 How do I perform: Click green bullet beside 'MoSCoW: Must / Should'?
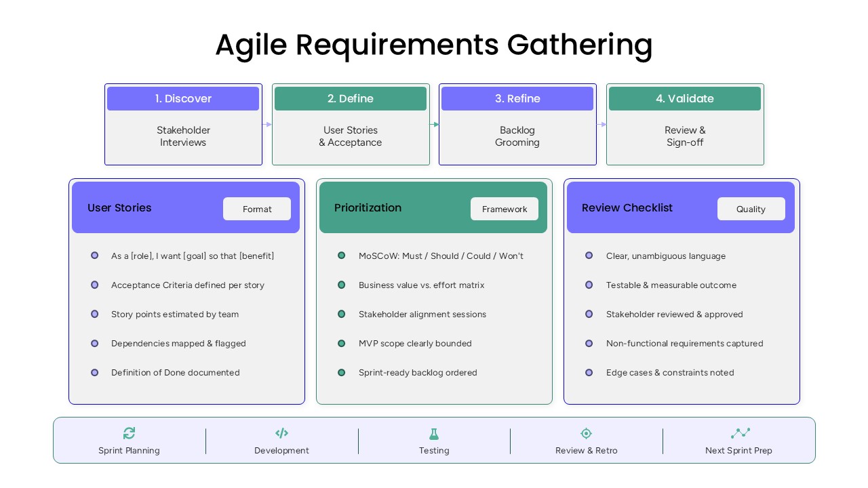point(342,256)
